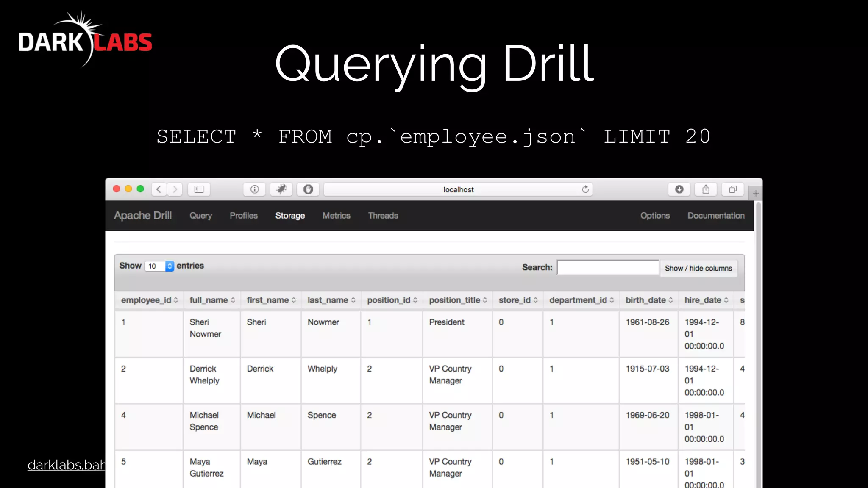Sort by last_name column
This screenshot has width=868, height=488.
click(x=331, y=300)
